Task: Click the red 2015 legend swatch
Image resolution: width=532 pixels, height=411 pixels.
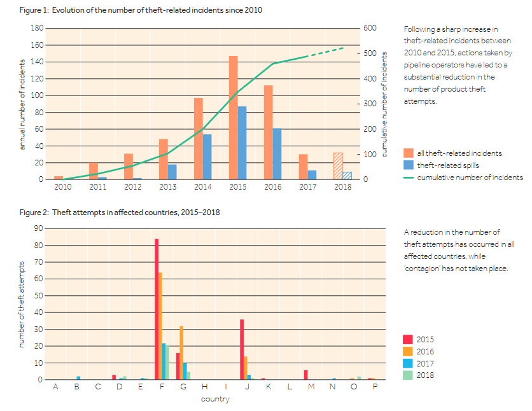Action: coord(409,339)
